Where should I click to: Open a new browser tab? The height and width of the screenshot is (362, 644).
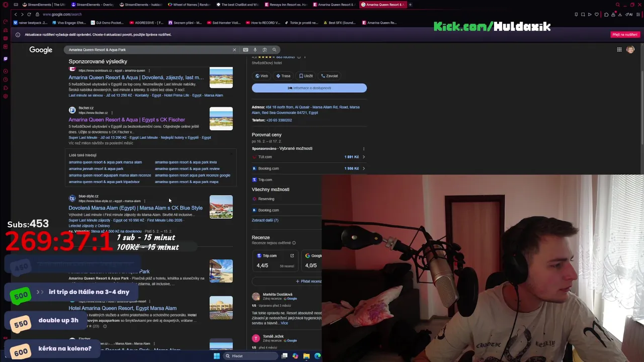tap(410, 5)
